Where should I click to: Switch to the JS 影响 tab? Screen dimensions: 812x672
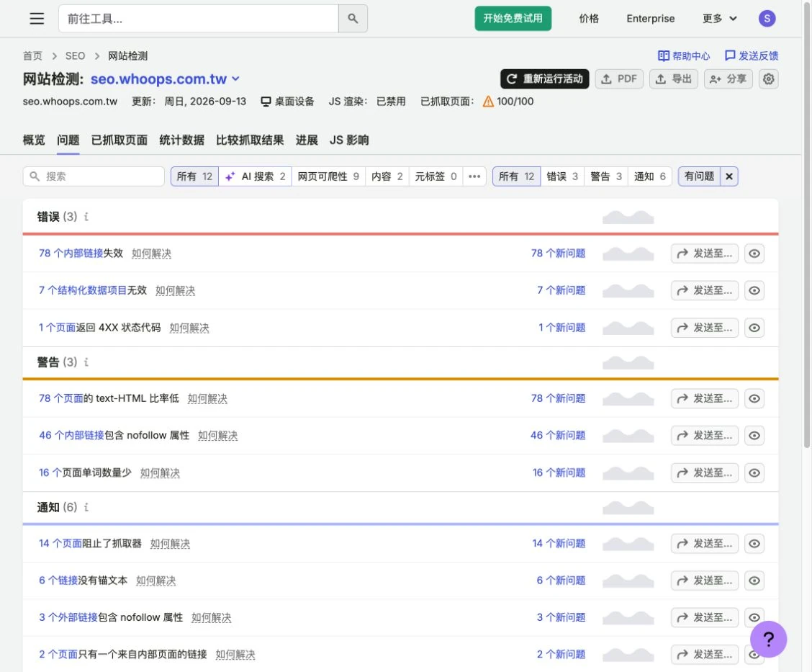pos(349,140)
